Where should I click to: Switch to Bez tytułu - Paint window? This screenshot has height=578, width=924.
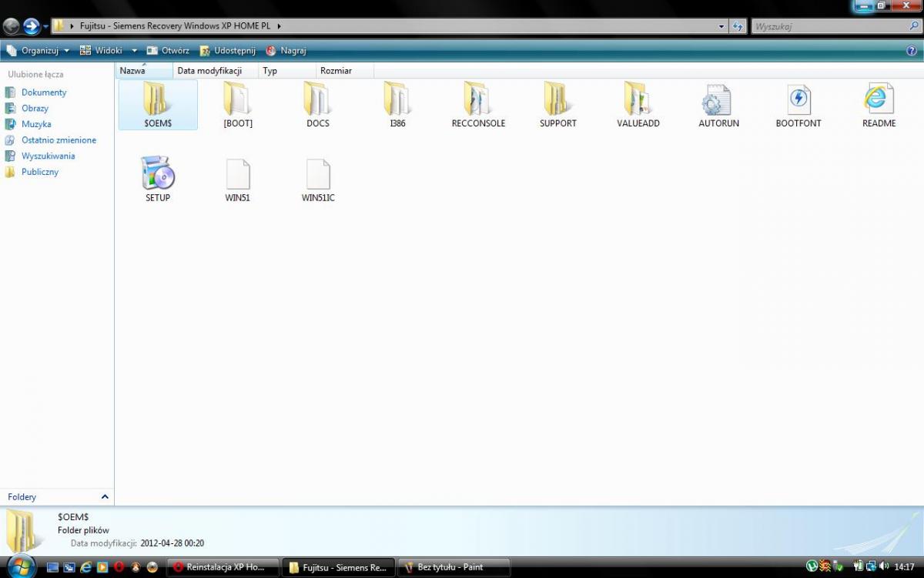click(x=454, y=567)
